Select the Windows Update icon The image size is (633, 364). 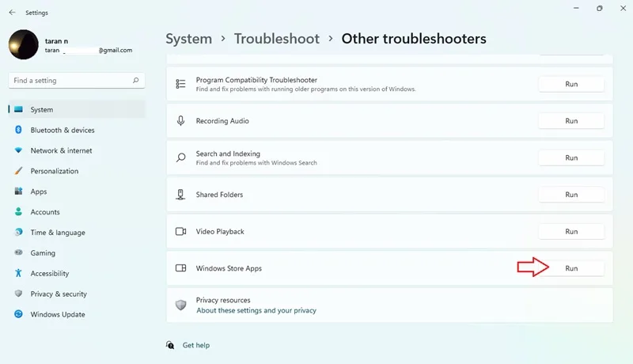[x=18, y=314]
